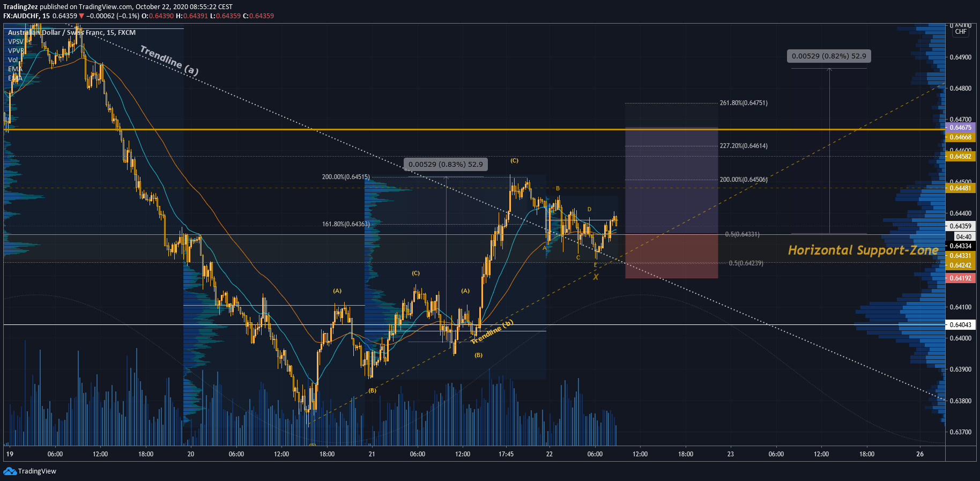Click the X wave marker

(596, 277)
